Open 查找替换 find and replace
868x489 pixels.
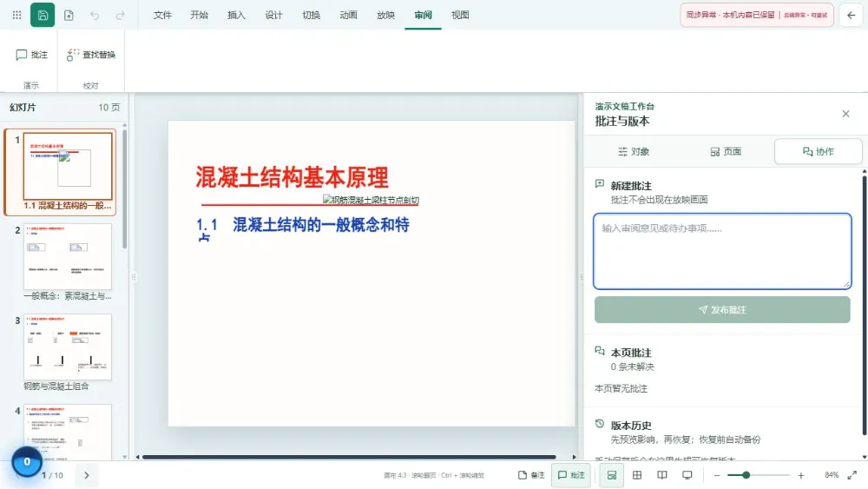pyautogui.click(x=91, y=54)
